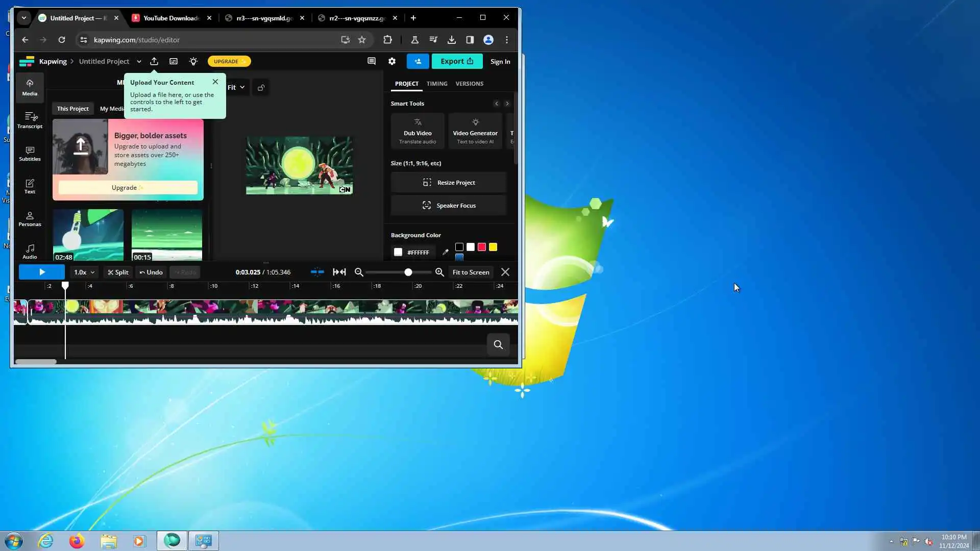
Task: Select the Text tool in sidebar
Action: tap(30, 186)
